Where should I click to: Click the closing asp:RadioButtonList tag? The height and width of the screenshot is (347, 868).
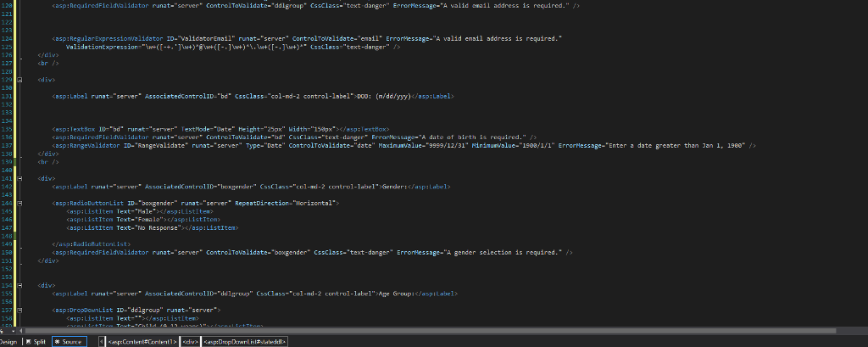(x=92, y=244)
